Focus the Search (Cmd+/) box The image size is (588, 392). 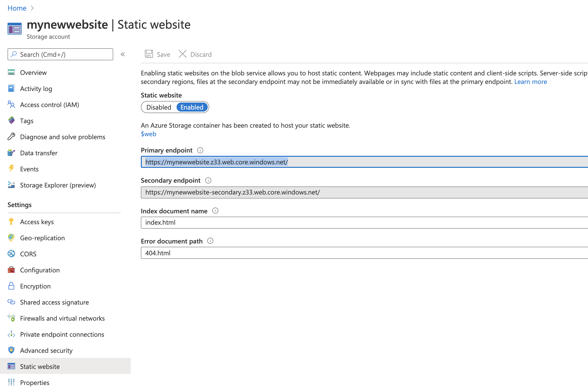60,54
